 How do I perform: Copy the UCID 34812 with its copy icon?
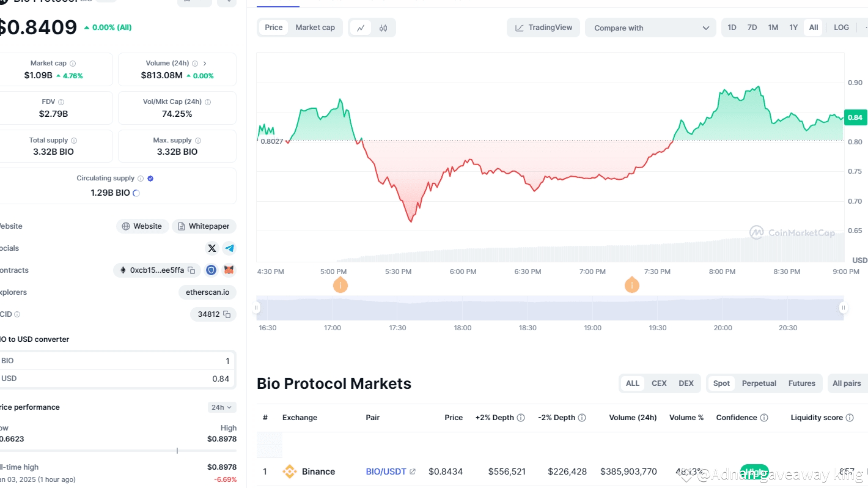pyautogui.click(x=227, y=314)
